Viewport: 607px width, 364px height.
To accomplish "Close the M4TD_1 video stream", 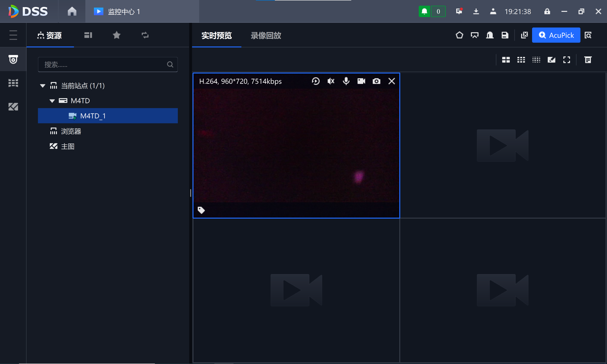I will (392, 81).
